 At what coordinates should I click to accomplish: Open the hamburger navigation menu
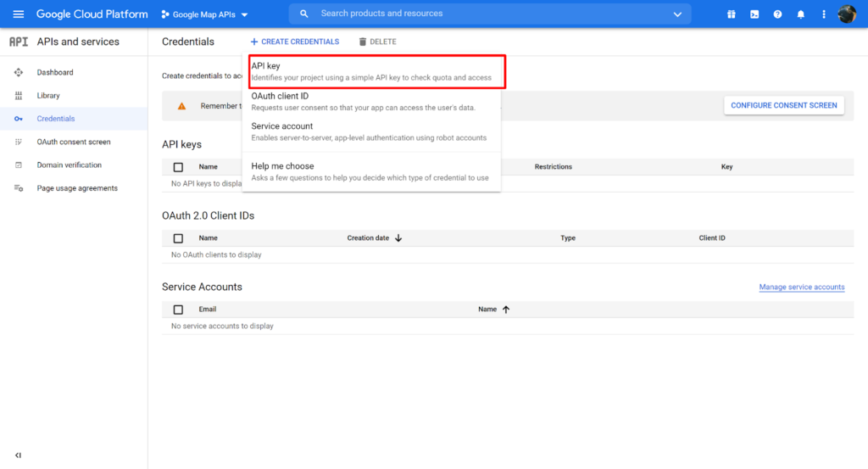pos(19,14)
